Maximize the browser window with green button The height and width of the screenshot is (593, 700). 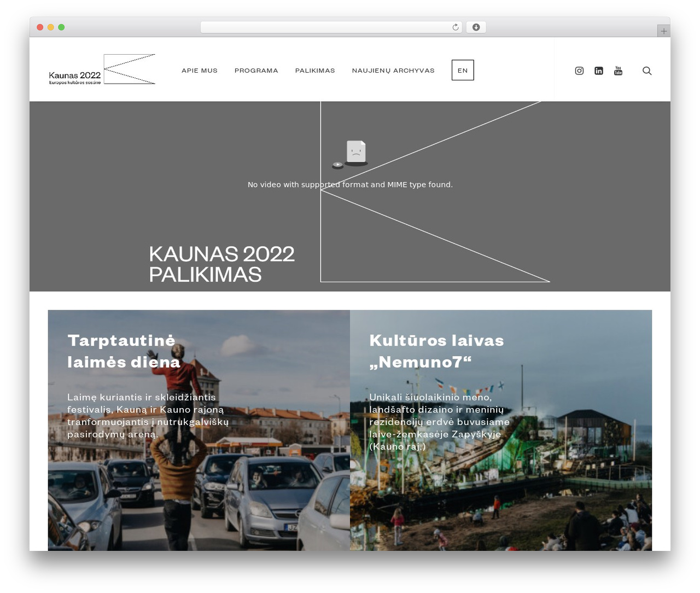(x=61, y=27)
